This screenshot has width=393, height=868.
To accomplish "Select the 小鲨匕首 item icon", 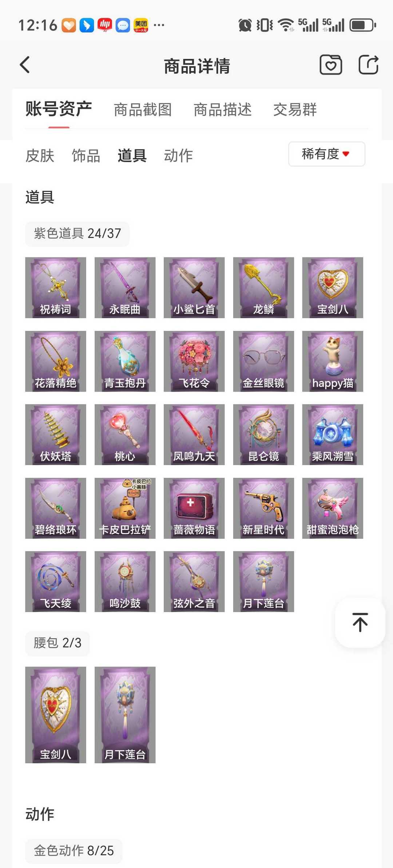I will [194, 288].
